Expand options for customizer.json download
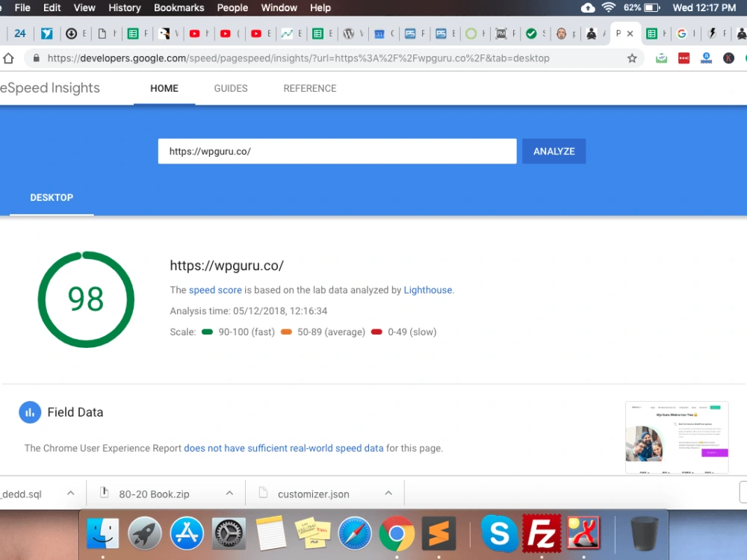747x560 pixels. pos(388,494)
